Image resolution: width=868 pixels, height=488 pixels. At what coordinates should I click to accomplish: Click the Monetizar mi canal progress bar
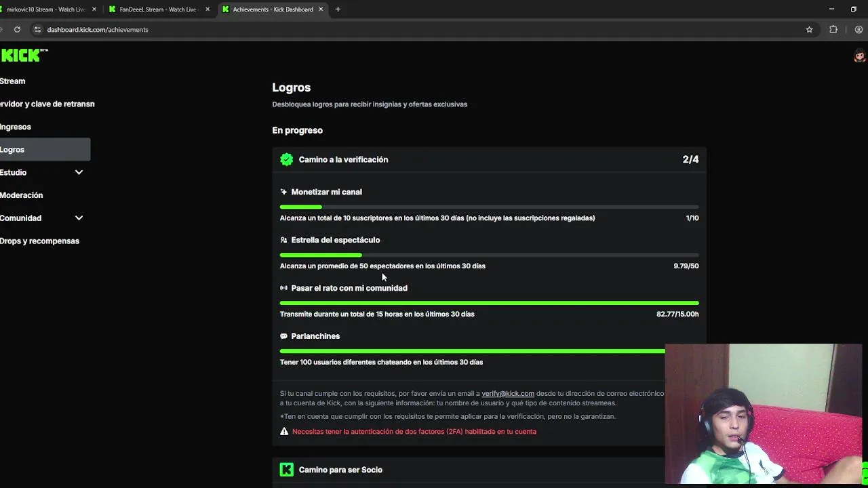point(489,207)
